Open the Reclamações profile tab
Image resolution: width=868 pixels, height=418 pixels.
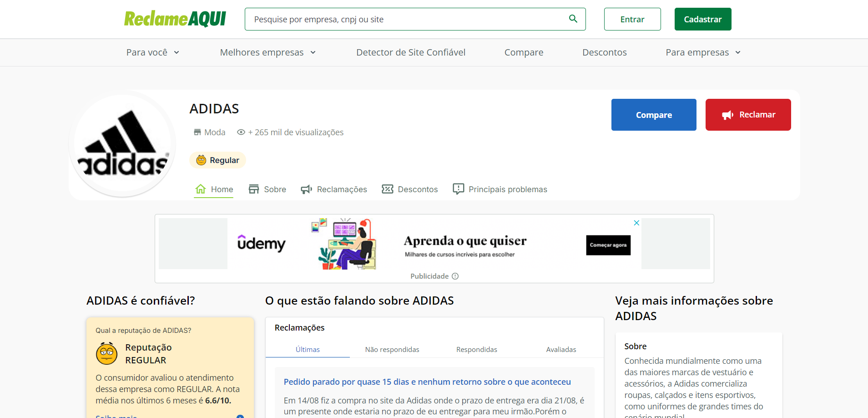(334, 189)
